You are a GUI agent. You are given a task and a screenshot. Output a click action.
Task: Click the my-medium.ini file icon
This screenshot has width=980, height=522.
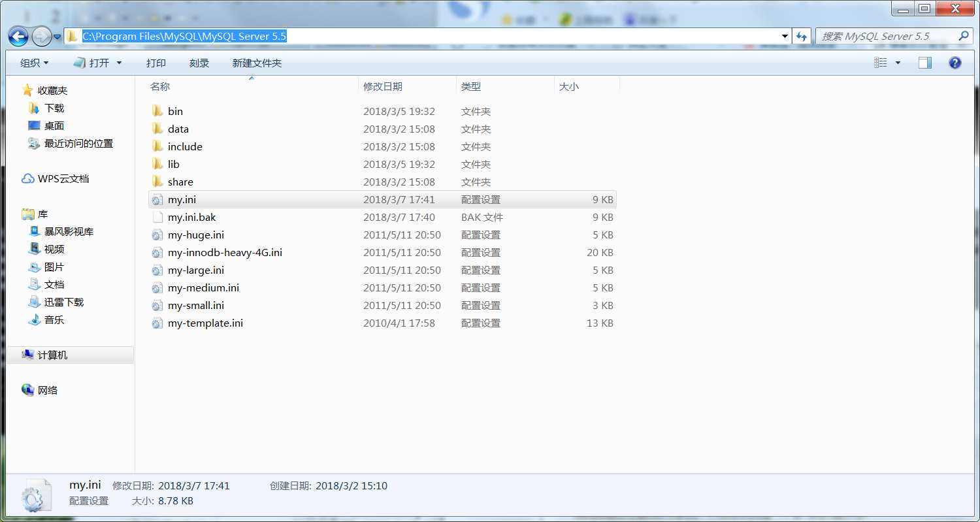tap(157, 287)
